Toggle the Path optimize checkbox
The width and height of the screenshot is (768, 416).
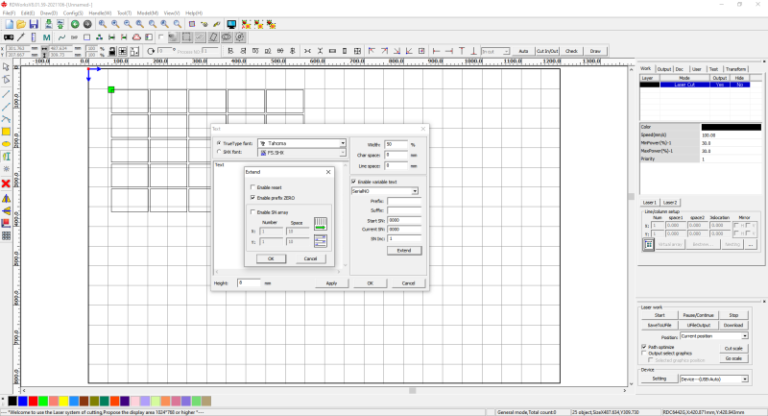coord(644,346)
